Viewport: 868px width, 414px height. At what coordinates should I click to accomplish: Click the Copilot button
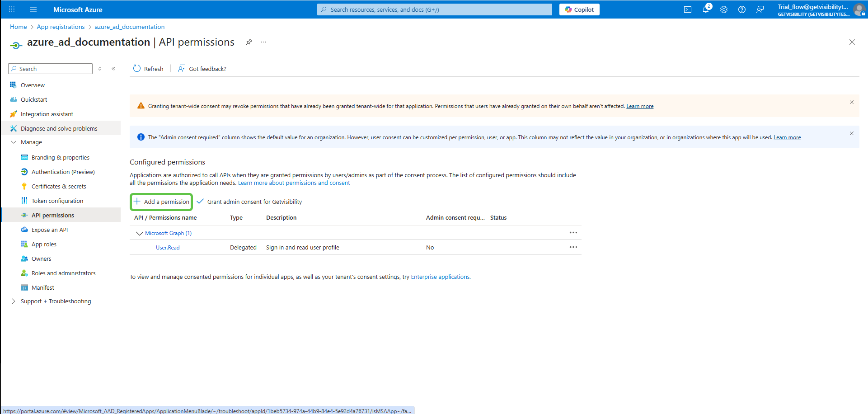[579, 9]
